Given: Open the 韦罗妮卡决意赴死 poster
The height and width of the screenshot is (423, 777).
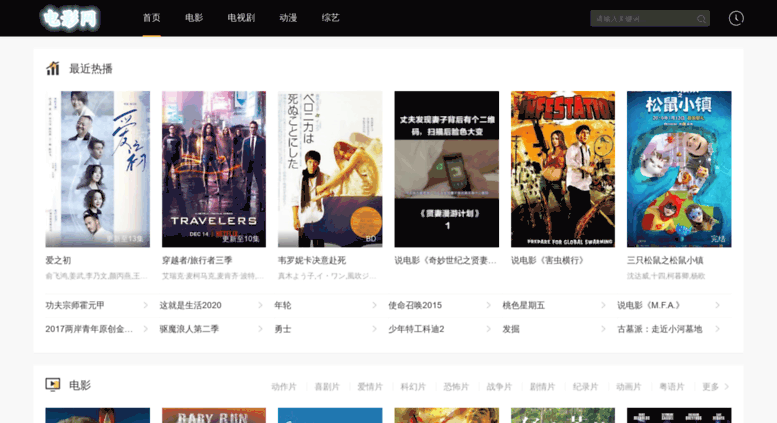Looking at the screenshot, I should 330,169.
